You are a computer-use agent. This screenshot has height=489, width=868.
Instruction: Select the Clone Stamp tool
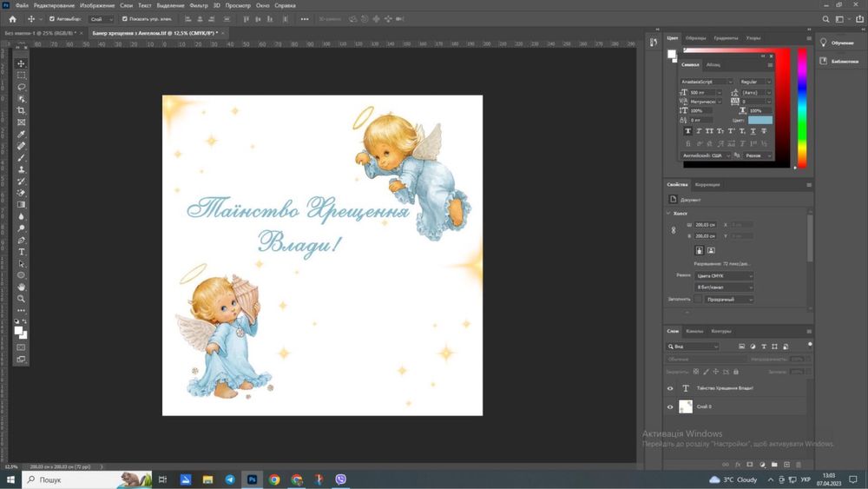tap(21, 169)
